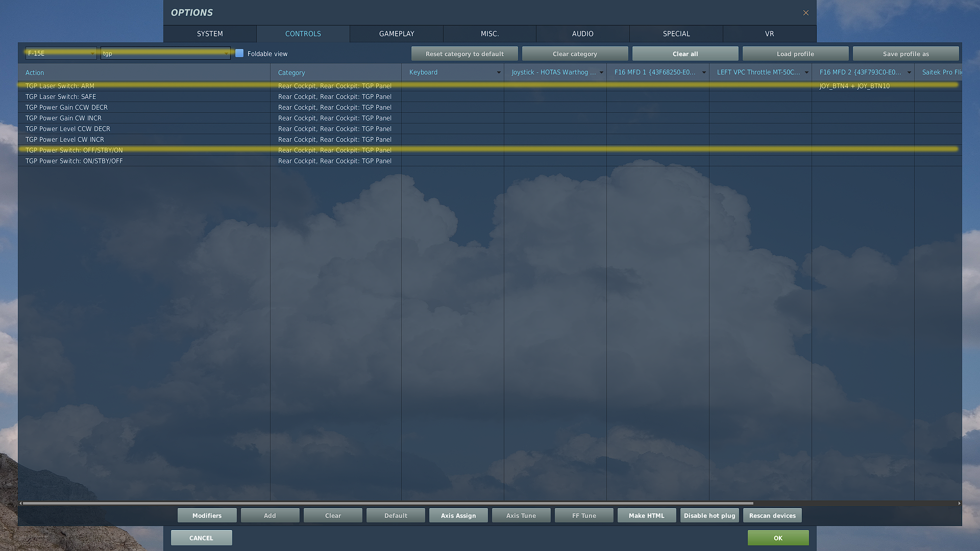Select the TGP Laser Switch: ARM row

coord(490,86)
